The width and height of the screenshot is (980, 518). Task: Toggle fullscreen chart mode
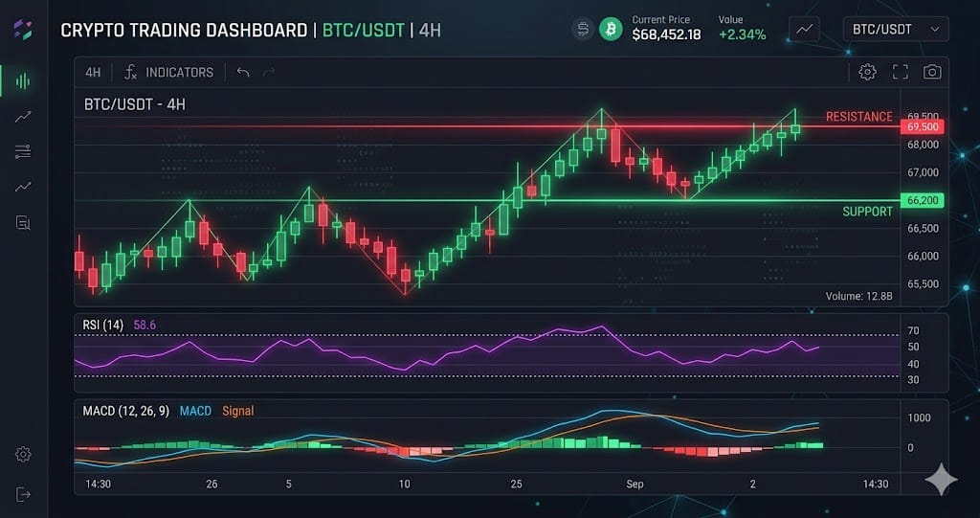click(x=900, y=72)
